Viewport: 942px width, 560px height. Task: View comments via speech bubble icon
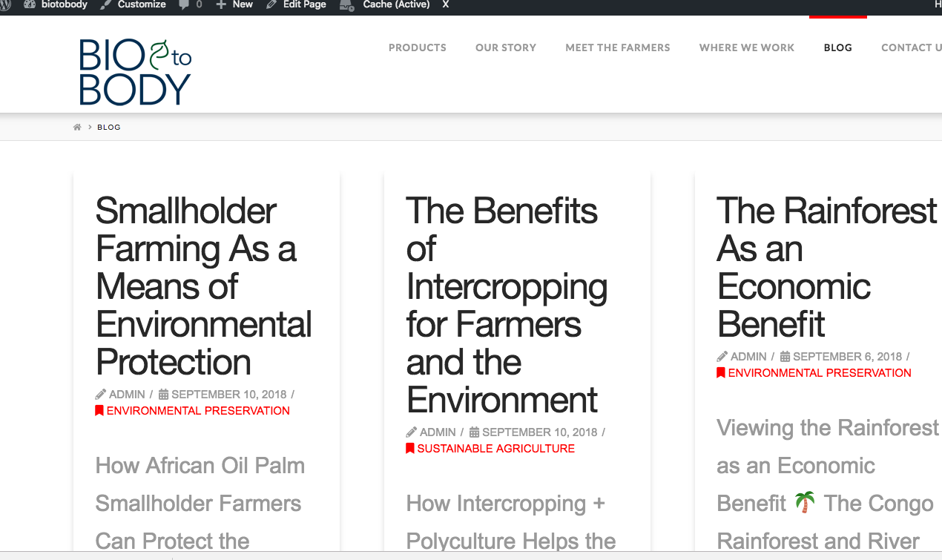[x=190, y=4]
